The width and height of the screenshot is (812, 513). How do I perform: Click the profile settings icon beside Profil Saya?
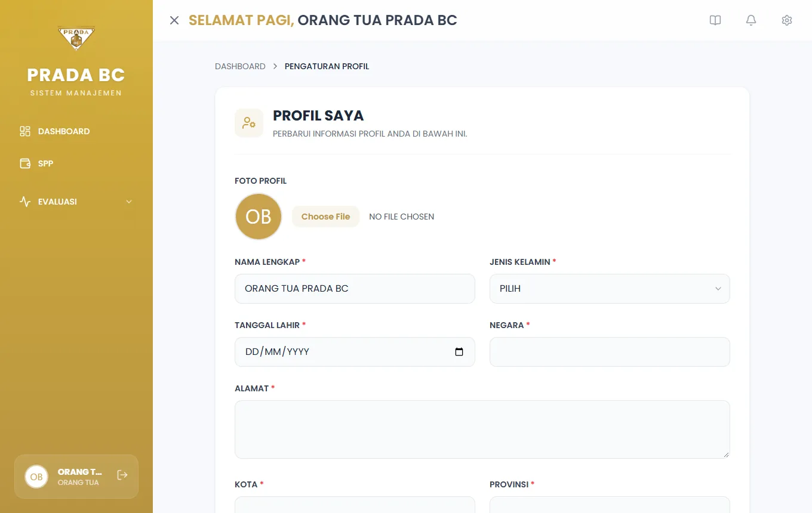[249, 123]
